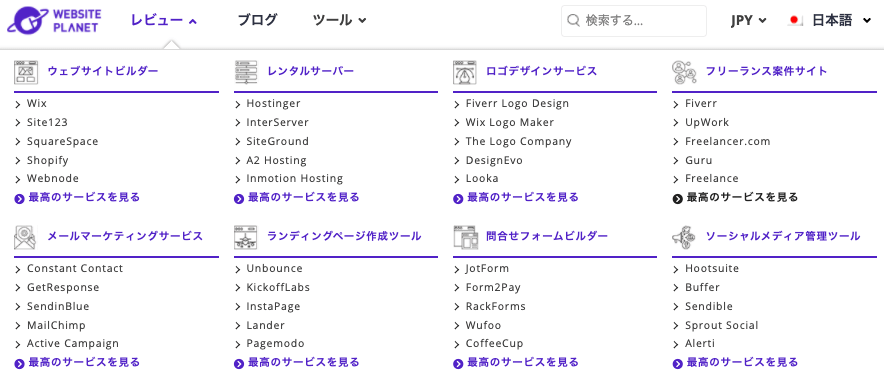
Task: Open the Webnode review link
Action: coord(52,178)
